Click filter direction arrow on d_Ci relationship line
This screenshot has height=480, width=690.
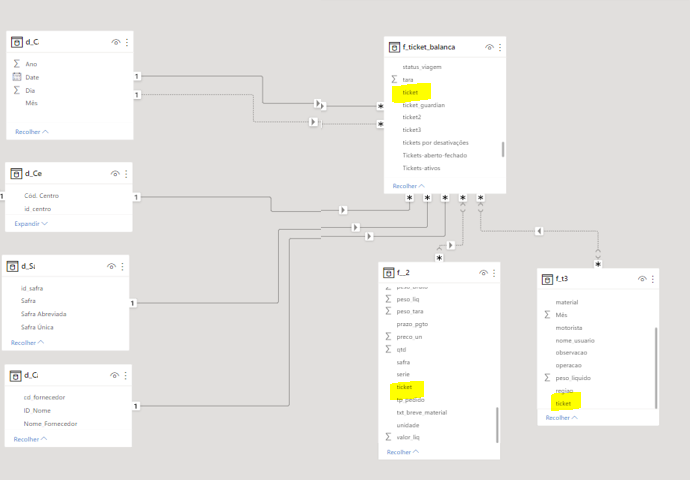click(x=369, y=236)
